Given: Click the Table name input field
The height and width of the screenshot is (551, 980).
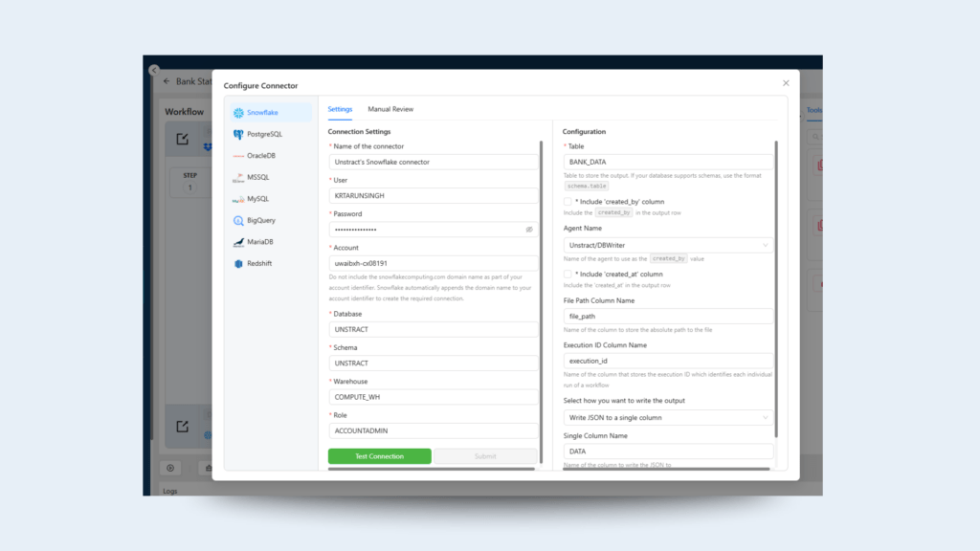Looking at the screenshot, I should coord(668,163).
